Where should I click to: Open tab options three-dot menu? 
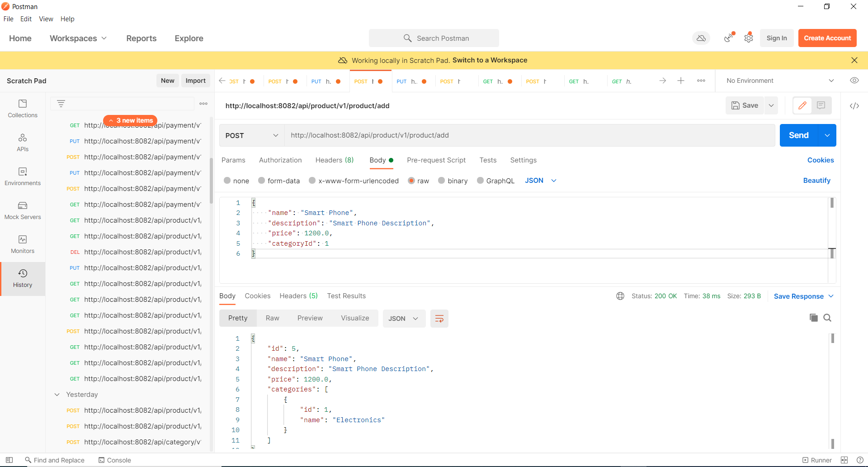coord(701,81)
